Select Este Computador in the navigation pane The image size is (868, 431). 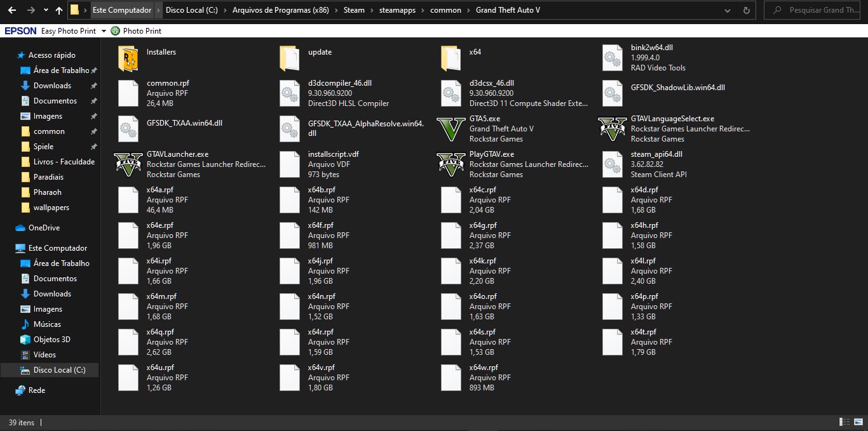coord(57,248)
